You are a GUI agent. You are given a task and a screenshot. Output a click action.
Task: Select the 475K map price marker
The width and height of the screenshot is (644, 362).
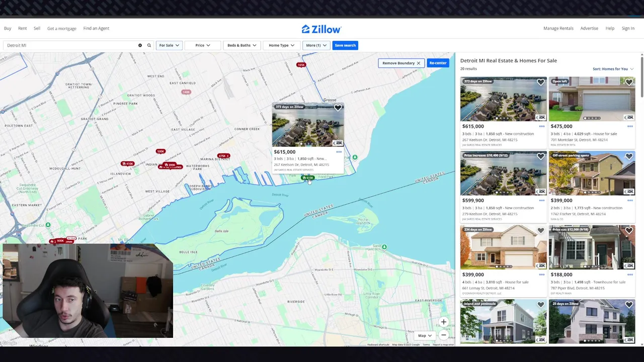pos(223,156)
